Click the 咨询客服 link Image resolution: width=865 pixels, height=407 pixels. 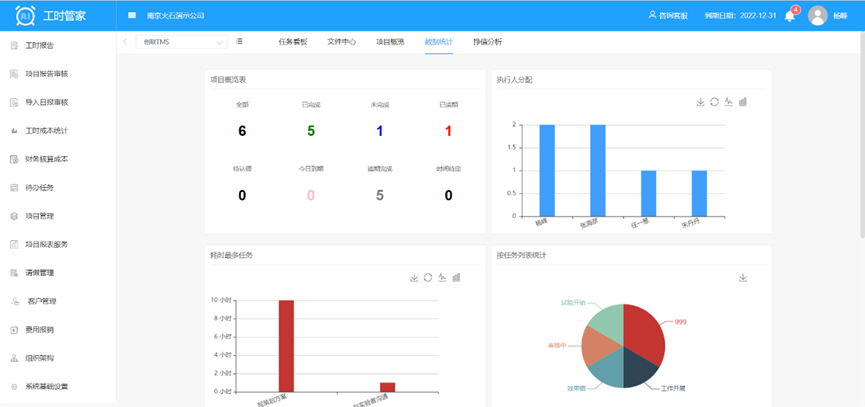[x=673, y=16]
